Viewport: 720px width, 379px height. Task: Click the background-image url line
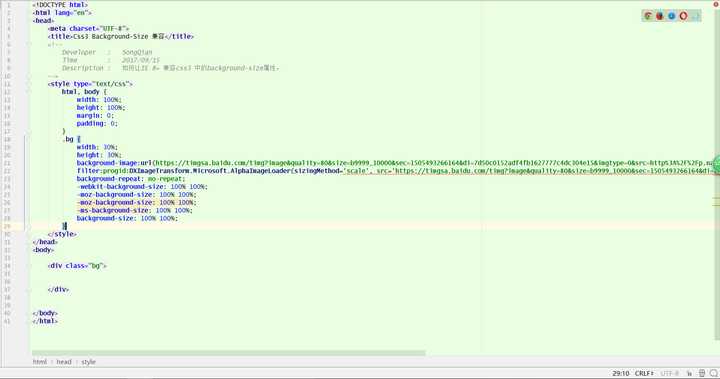395,163
